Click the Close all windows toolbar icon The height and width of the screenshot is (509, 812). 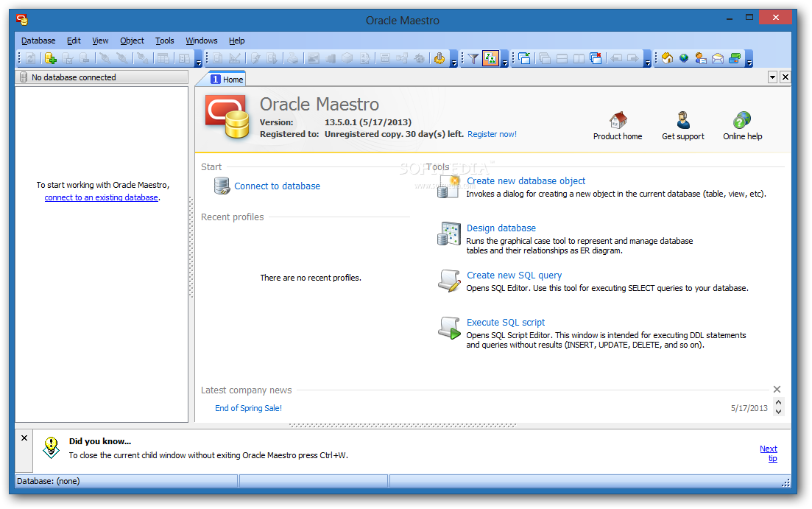pyautogui.click(x=596, y=59)
